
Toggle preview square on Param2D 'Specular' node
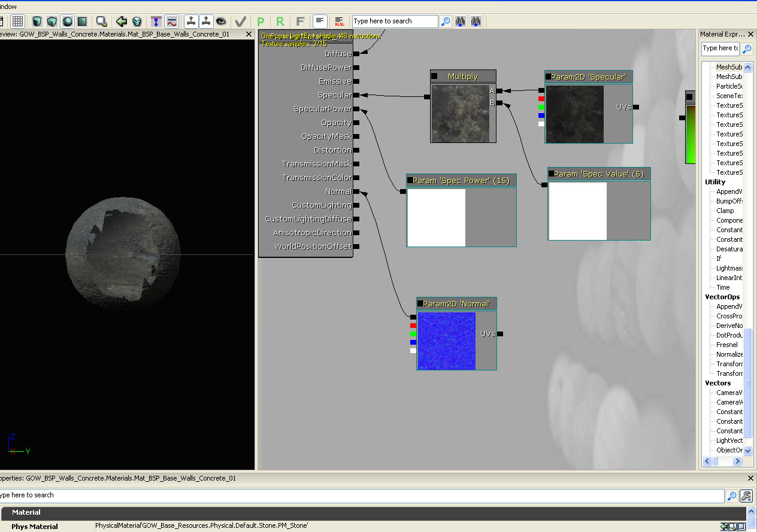(549, 77)
